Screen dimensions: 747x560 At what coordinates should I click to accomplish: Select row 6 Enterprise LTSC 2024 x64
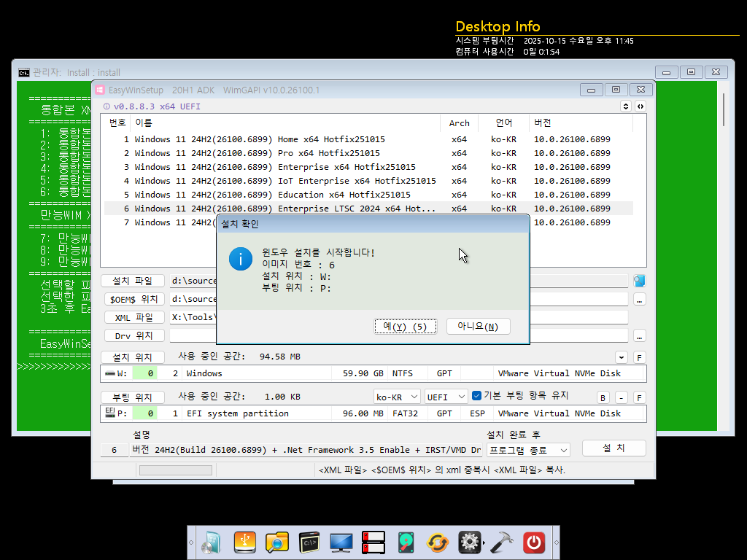[368, 209]
